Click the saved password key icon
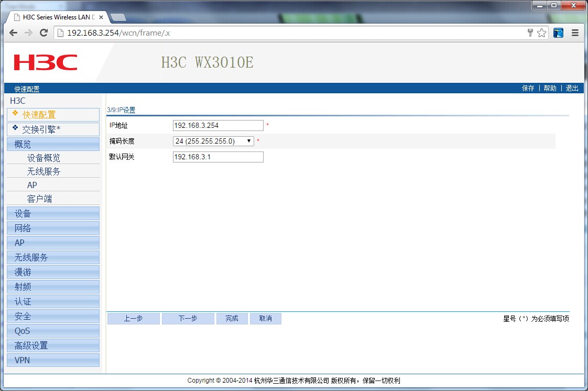Viewport: 588px width, 391px height. coord(530,33)
